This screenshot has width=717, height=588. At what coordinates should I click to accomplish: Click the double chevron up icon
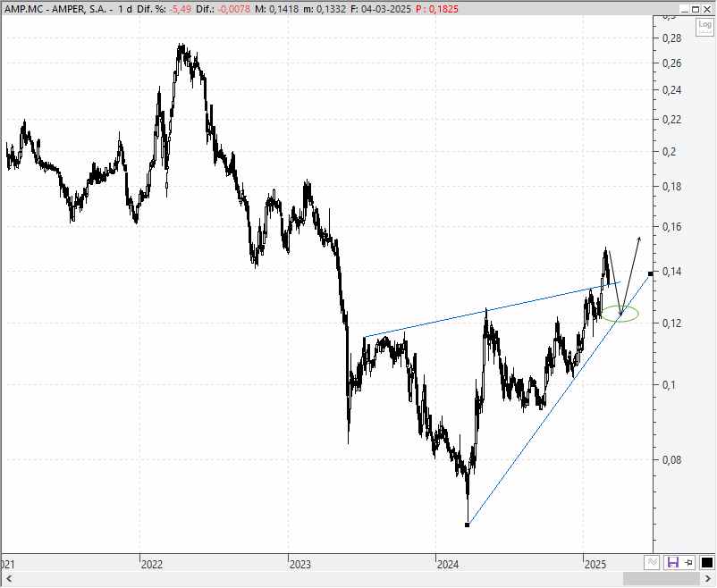(x=653, y=562)
